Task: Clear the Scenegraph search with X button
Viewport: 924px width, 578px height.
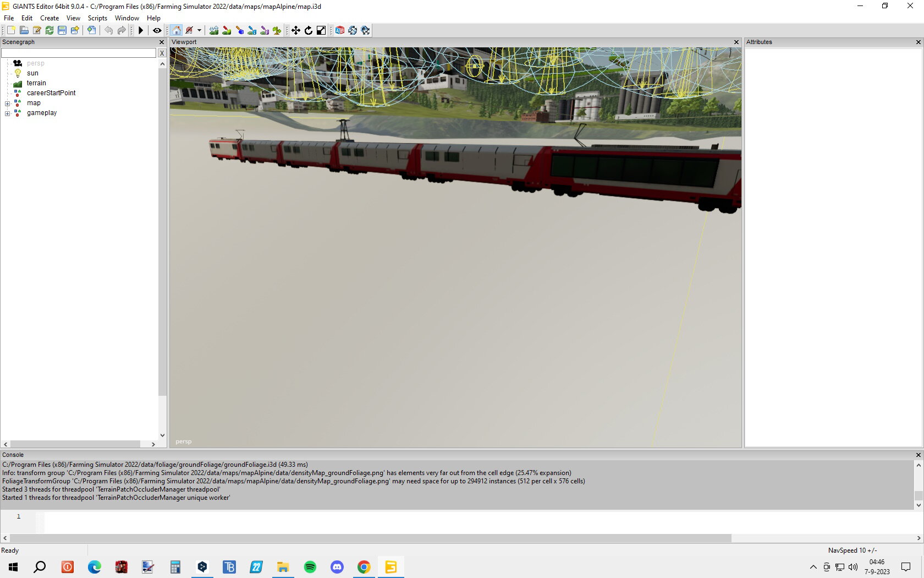Action: (x=162, y=53)
